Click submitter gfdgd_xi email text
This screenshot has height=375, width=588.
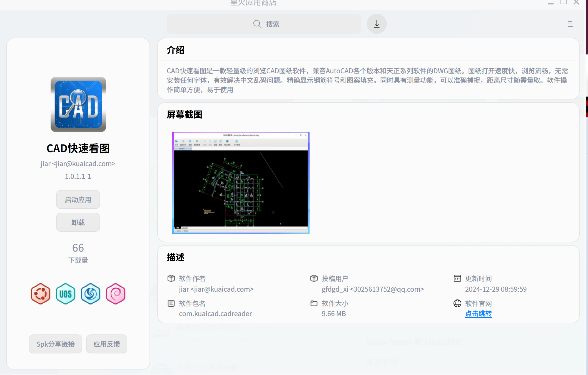373,289
